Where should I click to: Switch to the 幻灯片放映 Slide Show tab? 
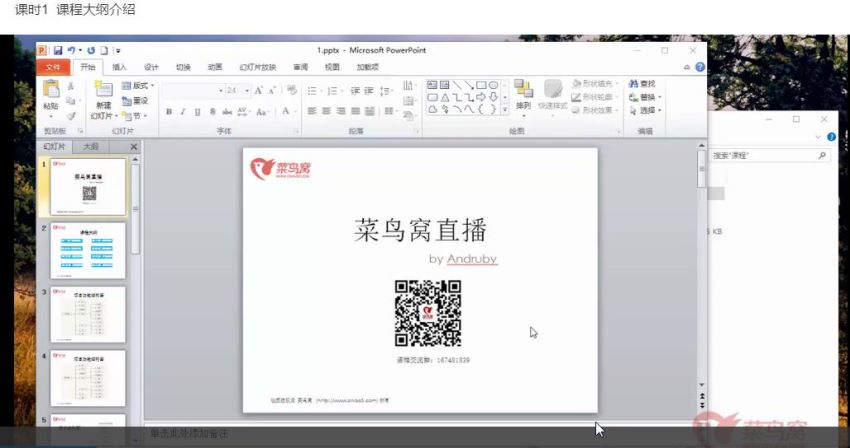pos(258,67)
